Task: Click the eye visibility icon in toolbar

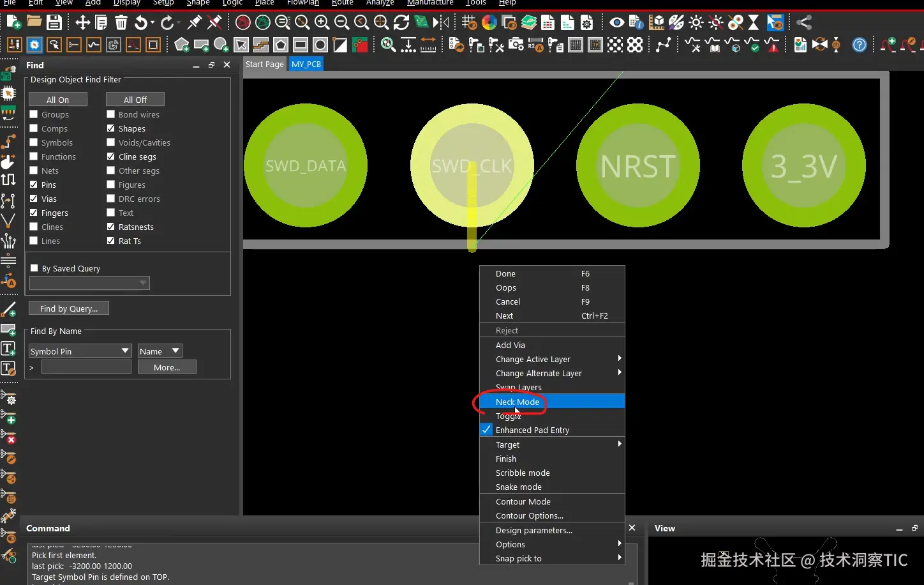Action: pos(616,23)
